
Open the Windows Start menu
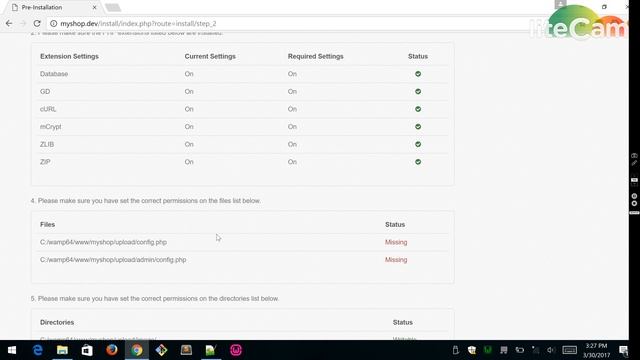pyautogui.click(x=12, y=350)
